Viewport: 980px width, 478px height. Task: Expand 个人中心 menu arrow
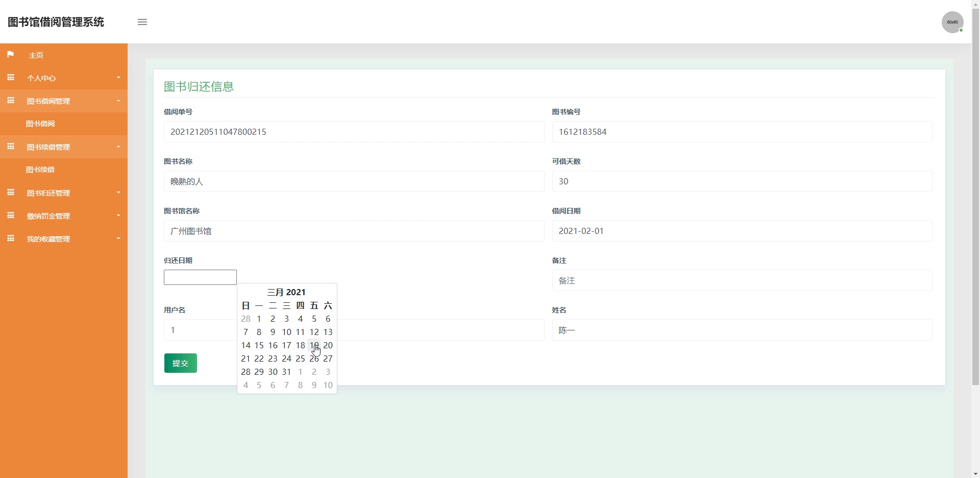(118, 78)
